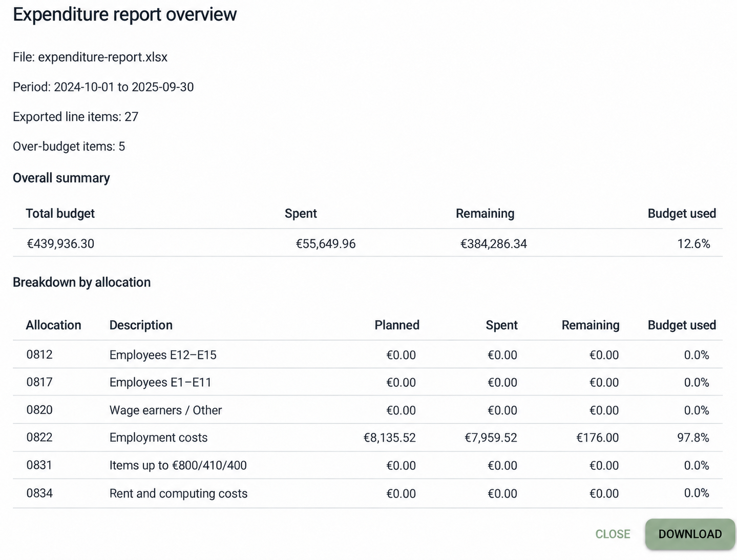Click the Employment costs description
The height and width of the screenshot is (560, 737).
tap(158, 438)
